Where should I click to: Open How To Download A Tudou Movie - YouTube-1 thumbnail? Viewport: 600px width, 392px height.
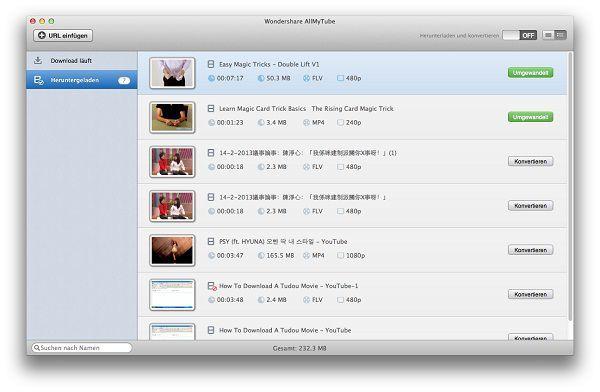[x=172, y=294]
